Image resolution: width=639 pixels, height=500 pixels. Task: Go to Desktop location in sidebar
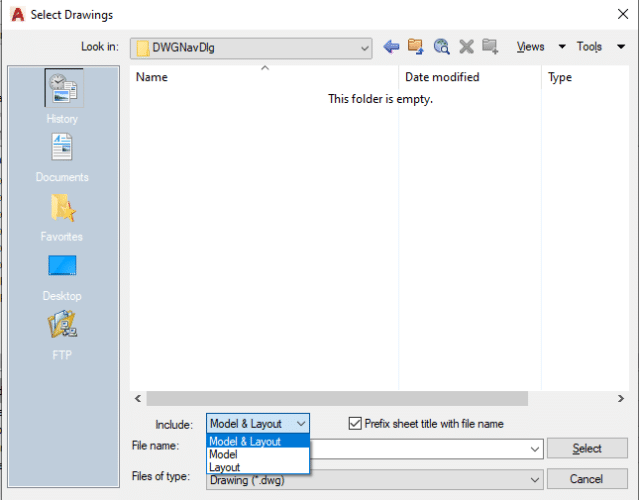(62, 278)
